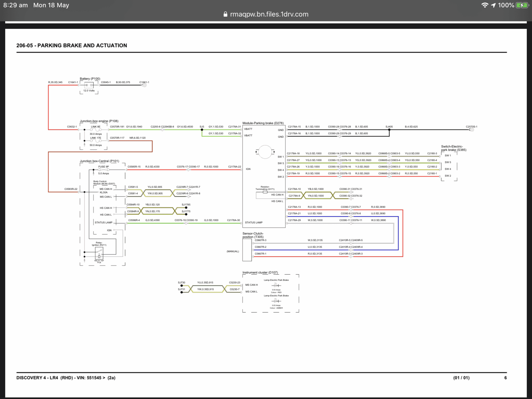The width and height of the screenshot is (532, 399).
Task: Click the Battery P100 cell symbol
Action: point(89,85)
